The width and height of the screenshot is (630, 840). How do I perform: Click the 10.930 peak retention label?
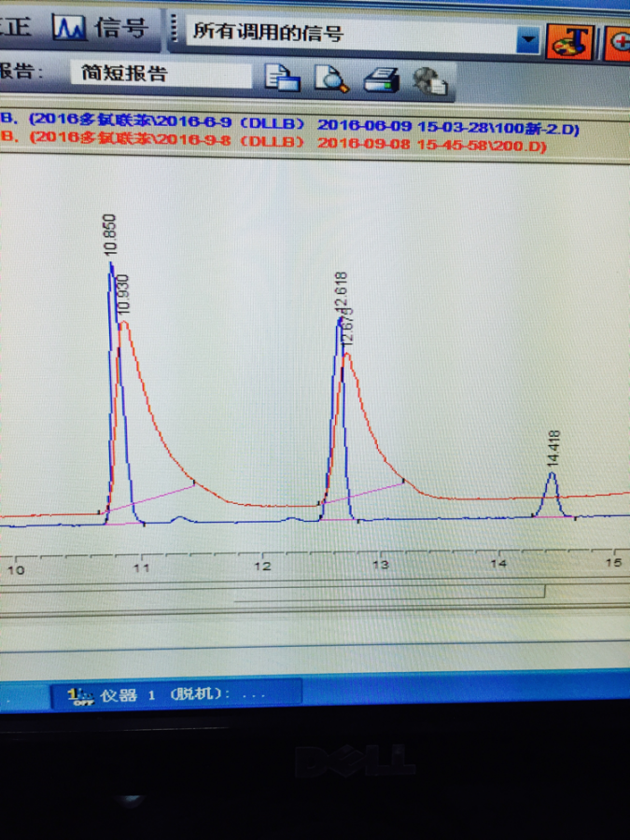point(124,294)
